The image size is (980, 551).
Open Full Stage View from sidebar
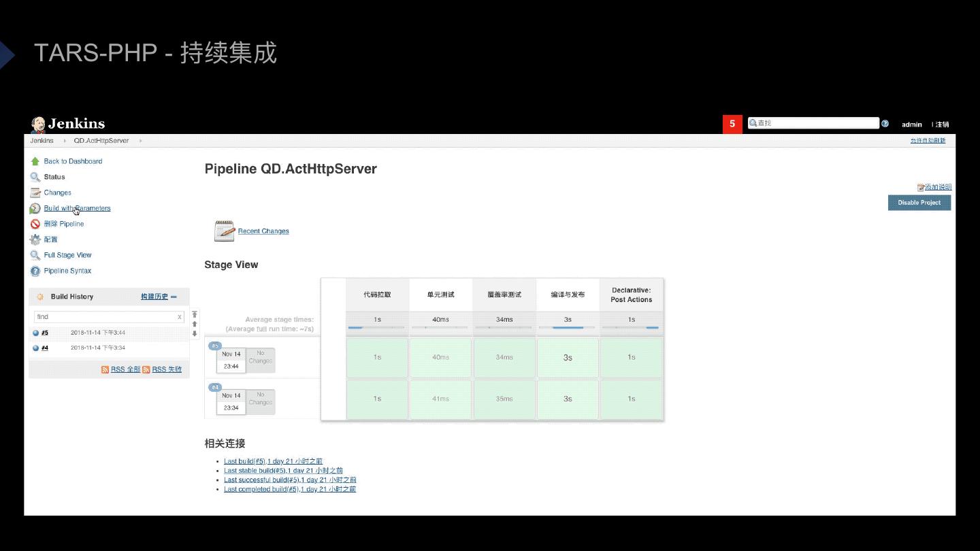67,255
